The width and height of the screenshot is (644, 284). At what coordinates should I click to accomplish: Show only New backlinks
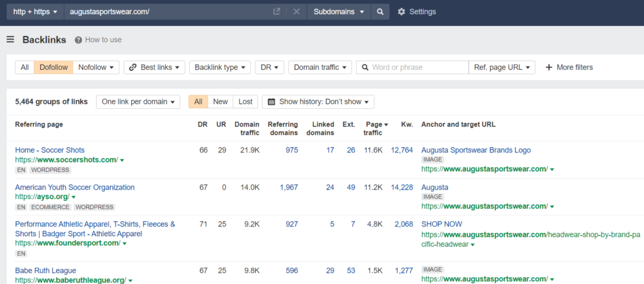click(x=220, y=102)
